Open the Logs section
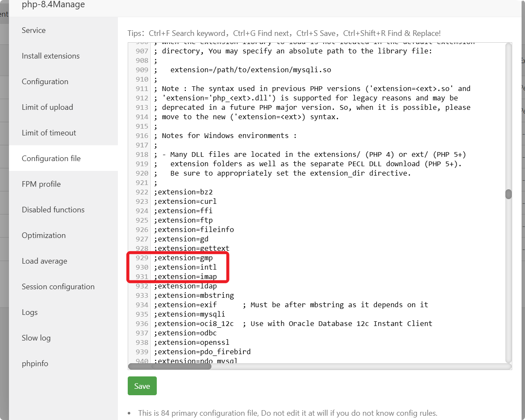 click(x=63, y=312)
